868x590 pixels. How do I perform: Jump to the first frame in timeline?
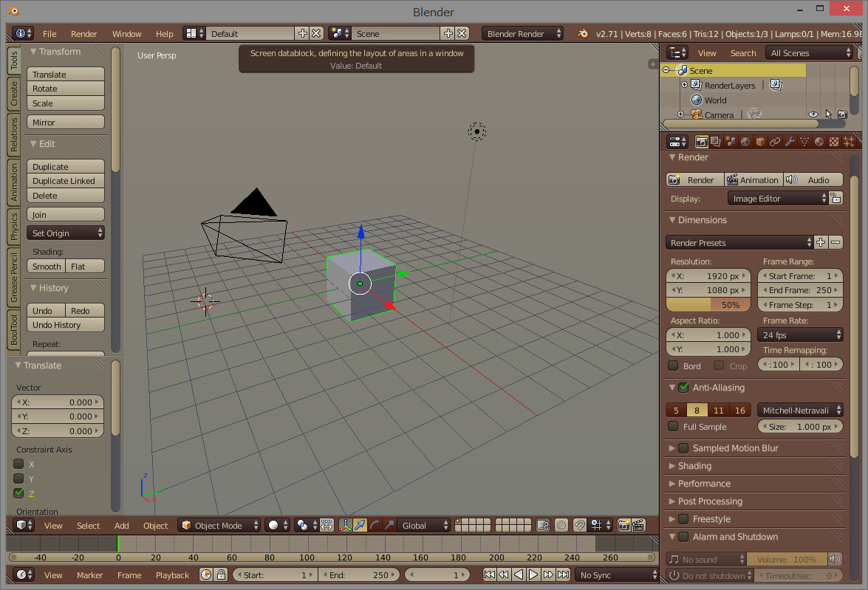coord(489,574)
